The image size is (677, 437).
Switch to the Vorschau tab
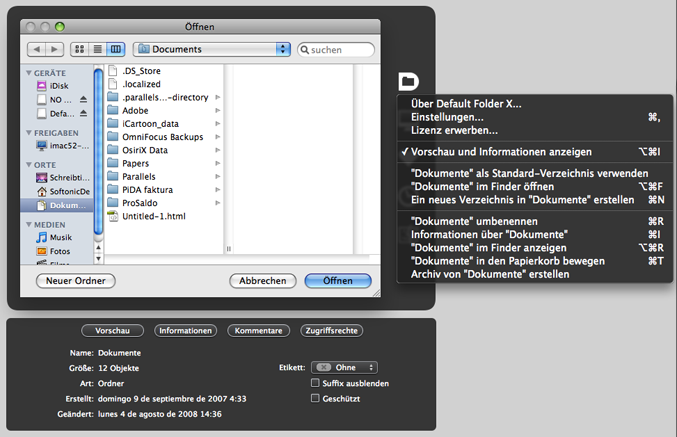[112, 331]
